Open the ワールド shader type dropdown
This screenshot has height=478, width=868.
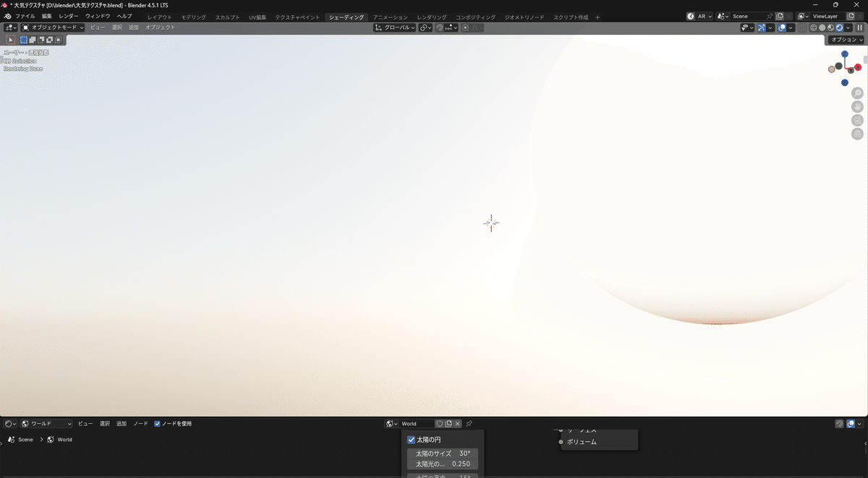tap(47, 424)
